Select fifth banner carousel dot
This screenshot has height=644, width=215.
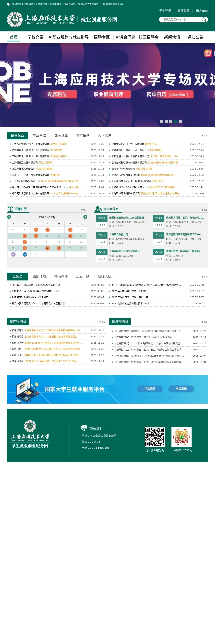click(x=180, y=122)
